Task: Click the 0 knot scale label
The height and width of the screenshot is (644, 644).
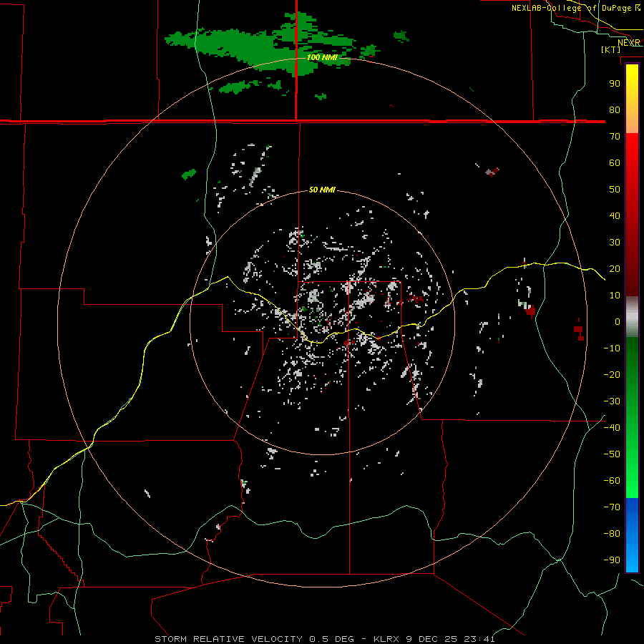Action: coord(618,322)
